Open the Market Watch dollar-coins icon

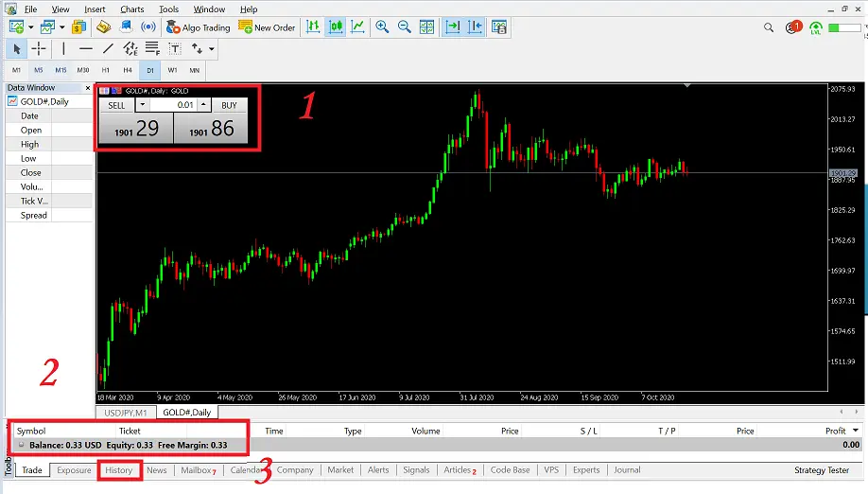point(79,27)
